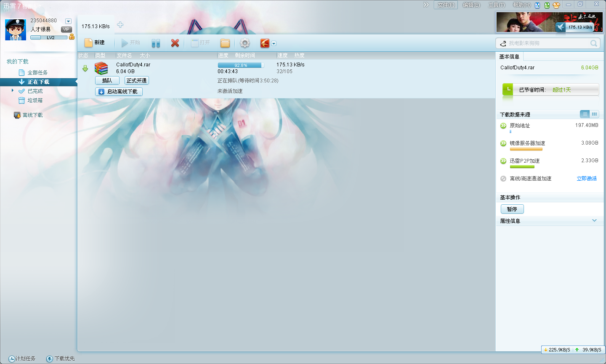Expand the 已完成 tree arrow
Image resolution: width=606 pixels, height=364 pixels.
coord(13,90)
